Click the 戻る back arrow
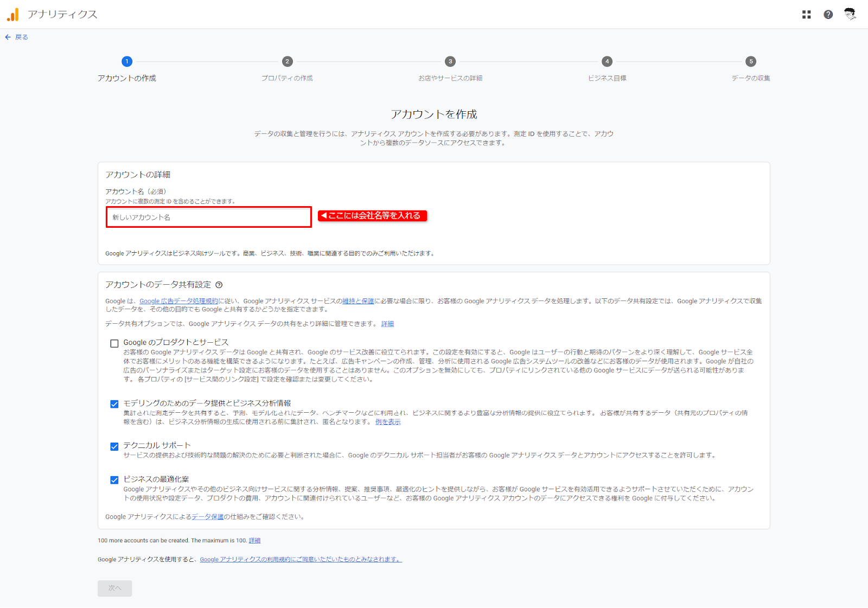868x608 pixels. point(8,37)
